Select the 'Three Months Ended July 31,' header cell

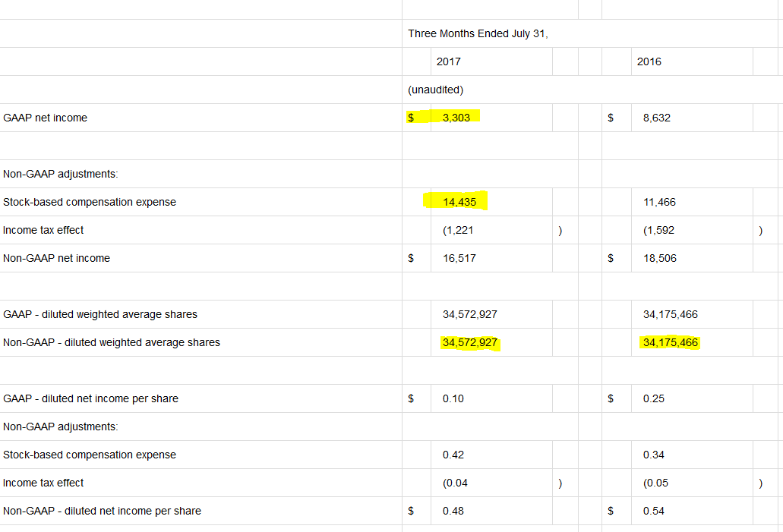coord(478,33)
